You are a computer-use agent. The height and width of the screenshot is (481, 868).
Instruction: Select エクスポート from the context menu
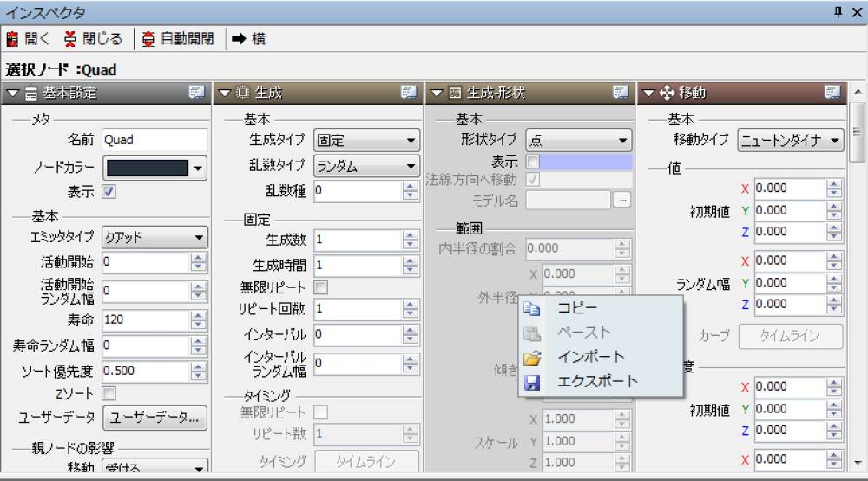coord(596,381)
